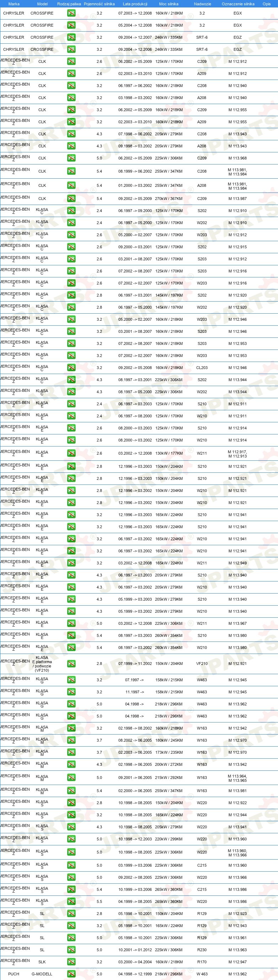Screen dimensions: 278x980
Task: Click fuel icon in Crossfire 05.2004 row
Action: [71, 25]
